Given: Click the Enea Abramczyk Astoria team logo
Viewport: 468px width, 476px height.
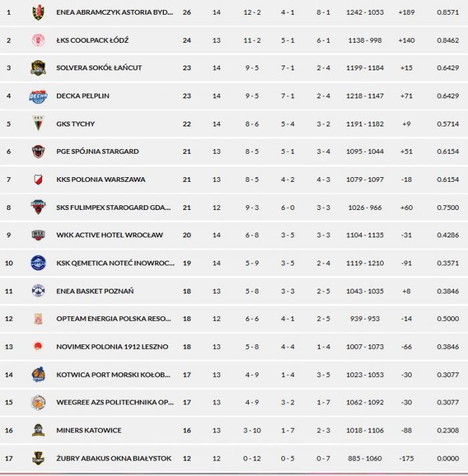Looking at the screenshot, I should 38,12.
